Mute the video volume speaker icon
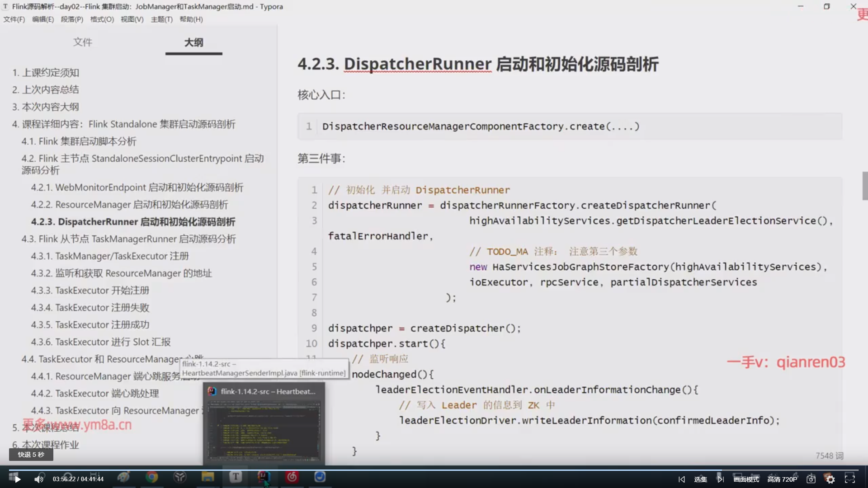 [39, 479]
